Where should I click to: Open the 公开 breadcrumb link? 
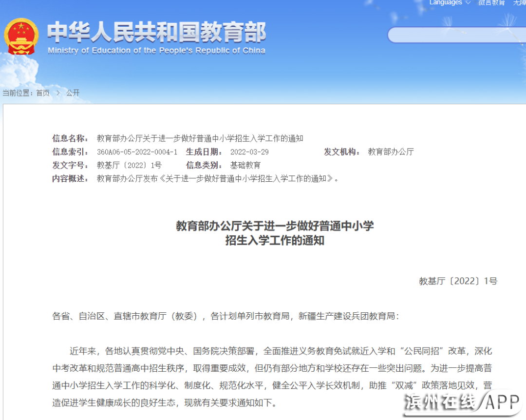73,93
